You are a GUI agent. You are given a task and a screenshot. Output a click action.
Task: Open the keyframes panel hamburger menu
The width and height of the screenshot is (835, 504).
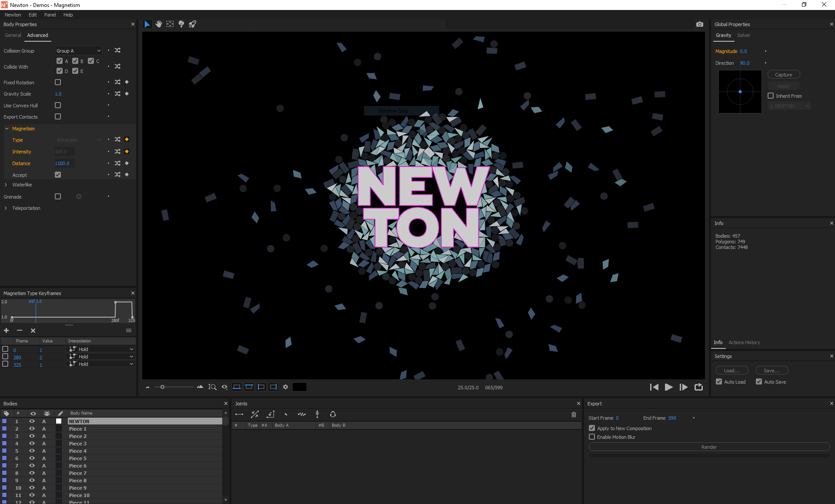(129, 331)
